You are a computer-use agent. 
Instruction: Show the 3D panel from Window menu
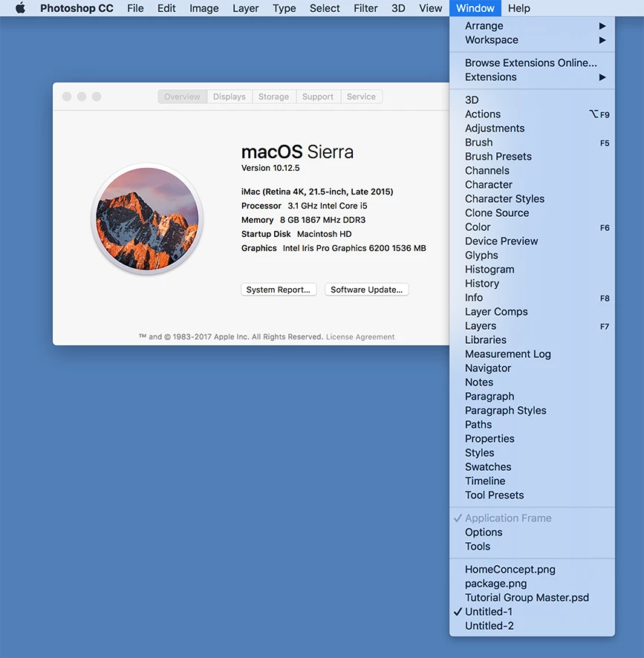coord(532,100)
